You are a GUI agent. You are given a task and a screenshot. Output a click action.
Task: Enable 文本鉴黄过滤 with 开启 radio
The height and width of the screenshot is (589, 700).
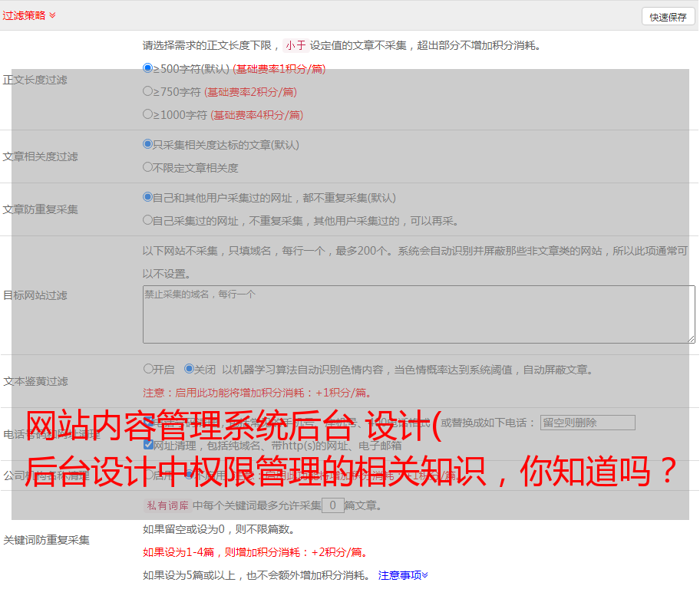coord(148,369)
